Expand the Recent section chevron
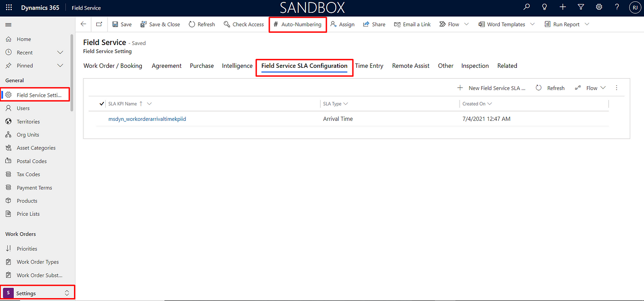 coord(60,52)
